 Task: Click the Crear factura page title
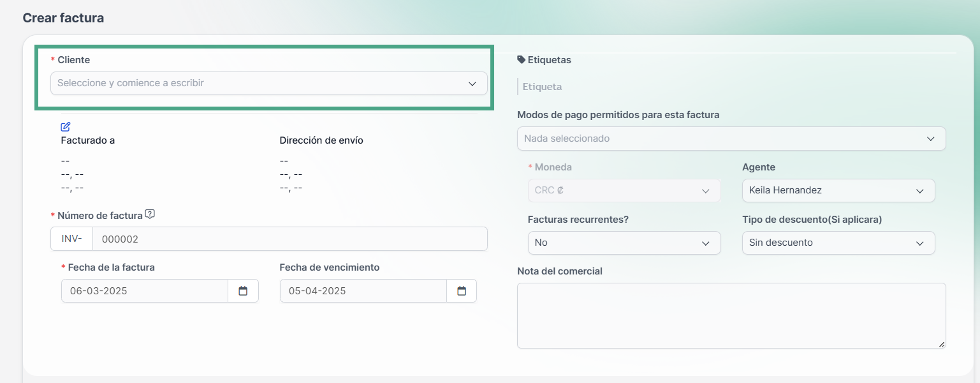(x=63, y=18)
